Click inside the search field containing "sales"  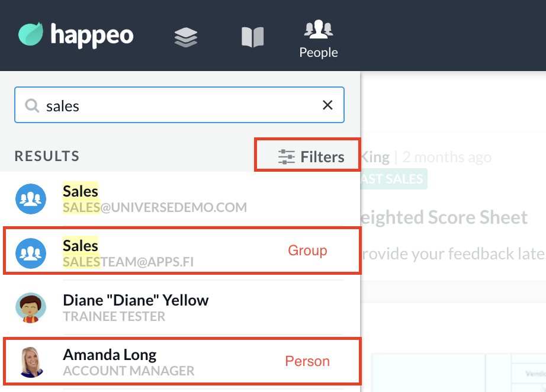(x=178, y=105)
